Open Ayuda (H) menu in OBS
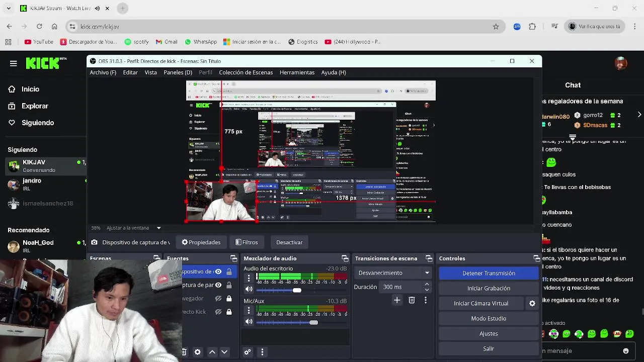Screen dimensions: 644x362 [x=334, y=72]
